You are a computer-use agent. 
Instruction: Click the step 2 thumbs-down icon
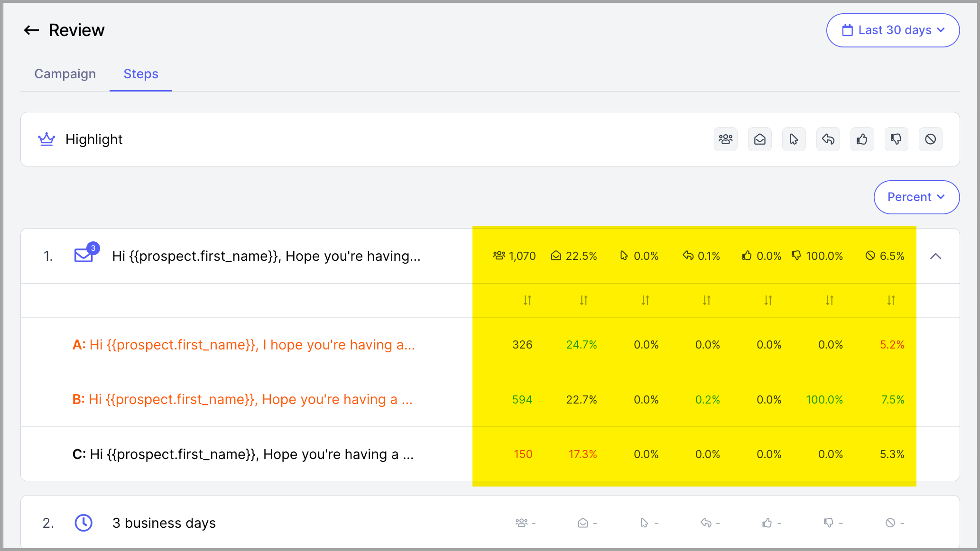(x=829, y=523)
